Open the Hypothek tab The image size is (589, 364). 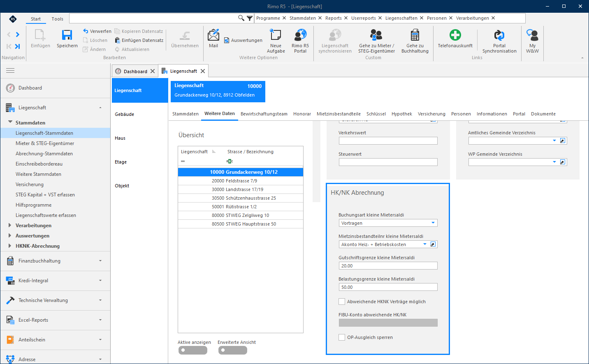click(402, 114)
